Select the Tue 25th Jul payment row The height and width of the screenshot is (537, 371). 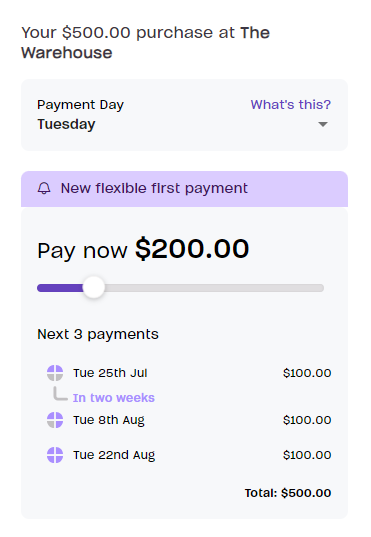click(189, 373)
